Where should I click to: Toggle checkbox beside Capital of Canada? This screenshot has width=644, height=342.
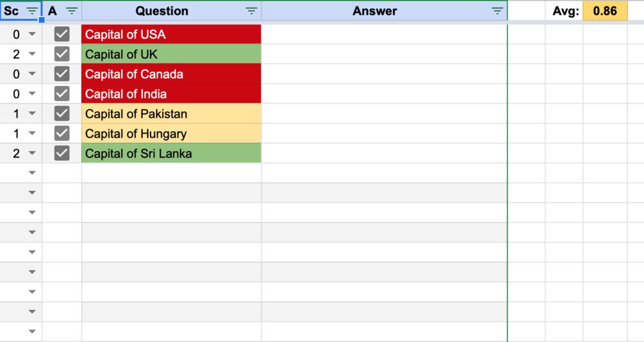coord(62,74)
